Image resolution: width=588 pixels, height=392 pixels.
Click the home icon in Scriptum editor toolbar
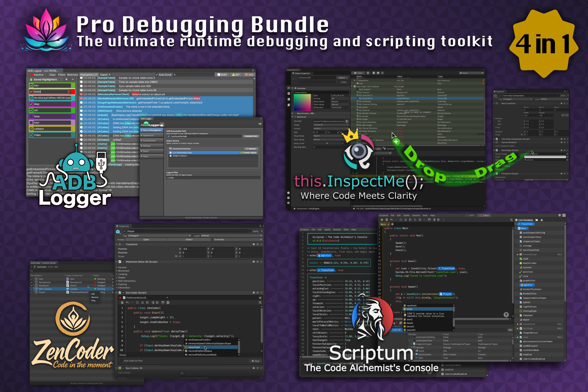382,220
